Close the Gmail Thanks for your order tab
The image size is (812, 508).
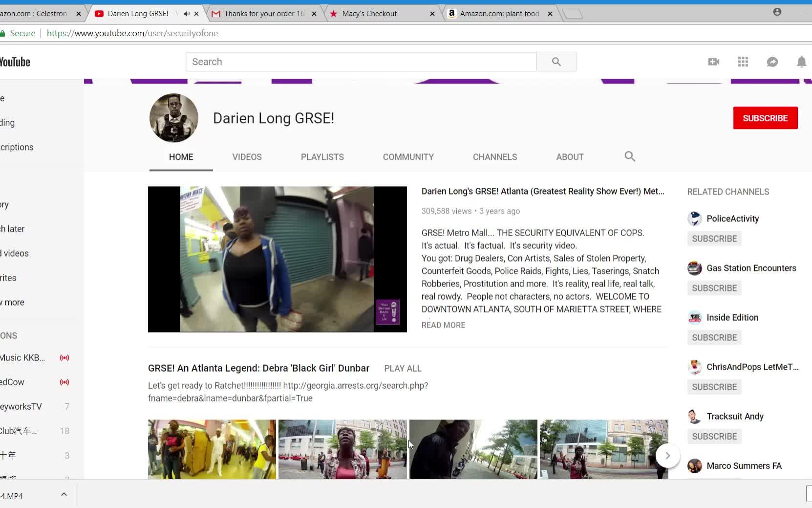[x=314, y=14]
